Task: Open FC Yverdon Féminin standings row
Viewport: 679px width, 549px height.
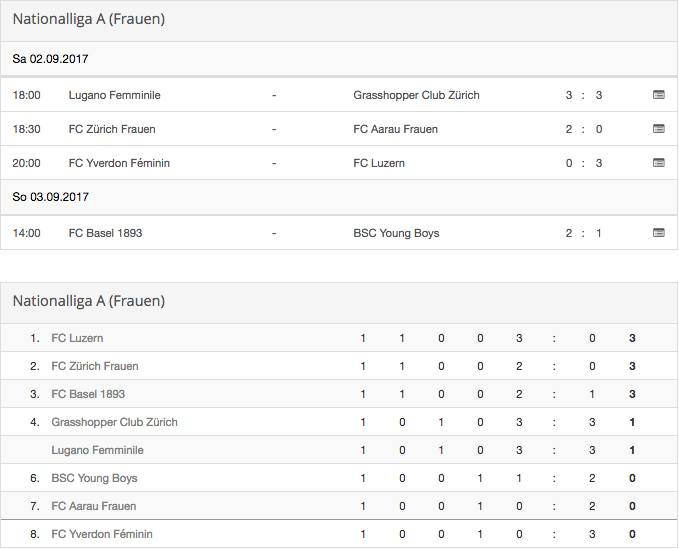Action: click(339, 534)
